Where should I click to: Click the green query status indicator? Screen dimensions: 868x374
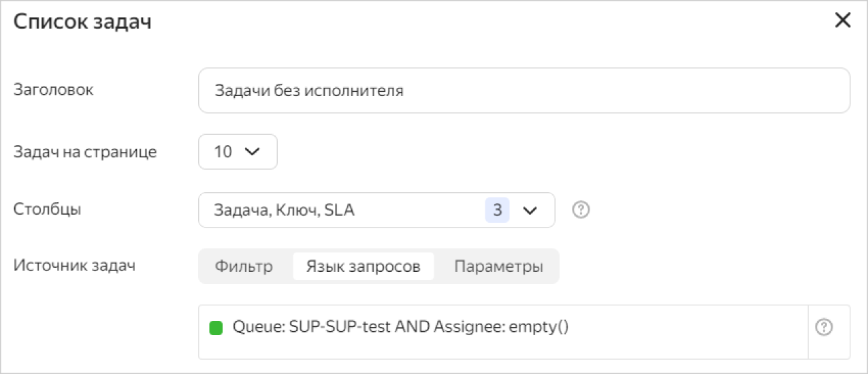coord(216,328)
